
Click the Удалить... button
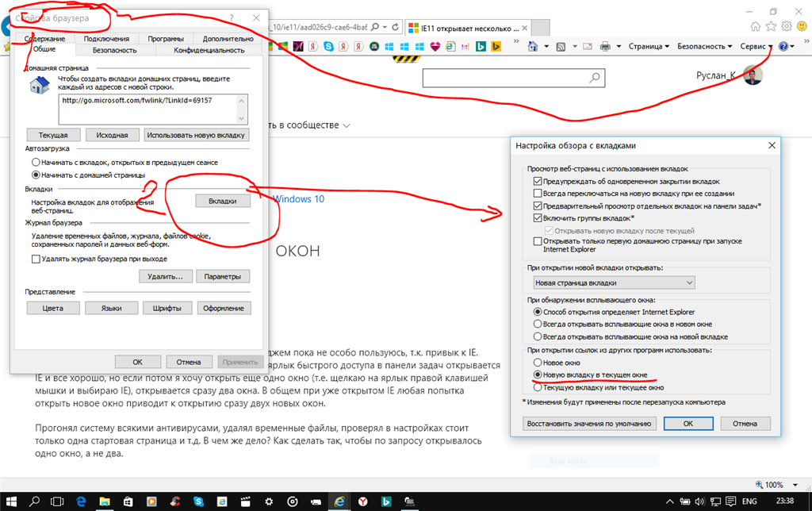tap(165, 276)
